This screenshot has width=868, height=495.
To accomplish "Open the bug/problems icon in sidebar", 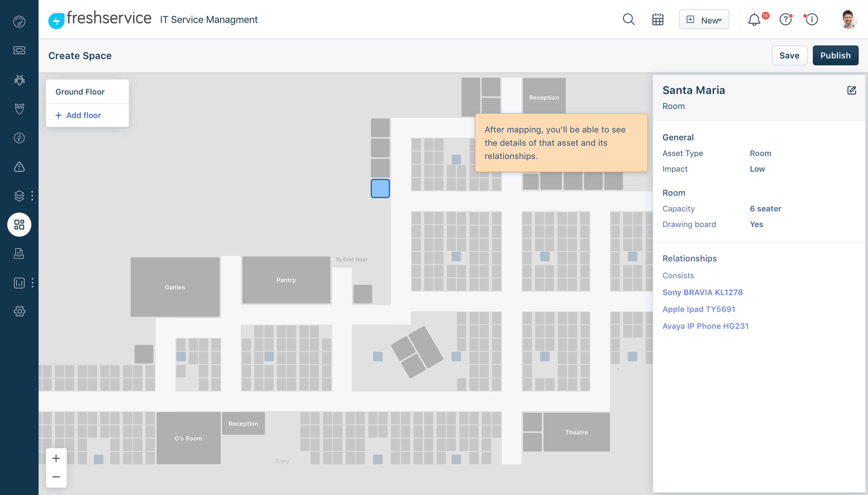I will pyautogui.click(x=19, y=79).
